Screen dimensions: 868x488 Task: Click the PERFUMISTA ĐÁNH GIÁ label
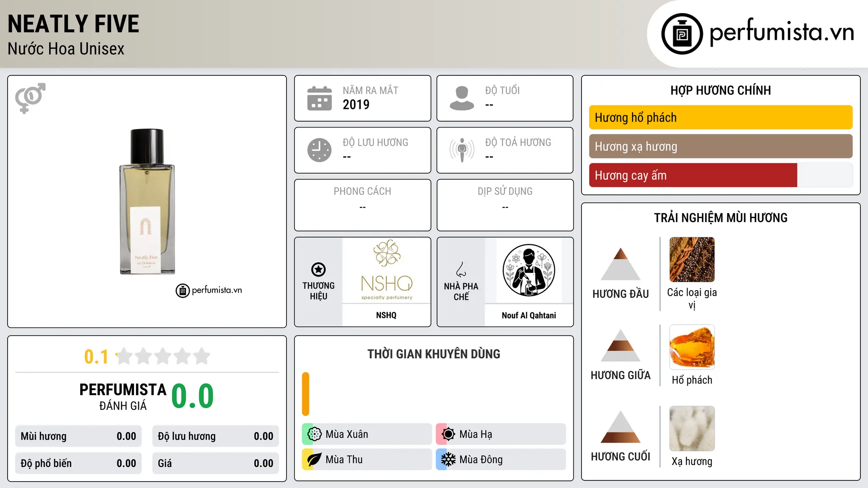coord(123,396)
